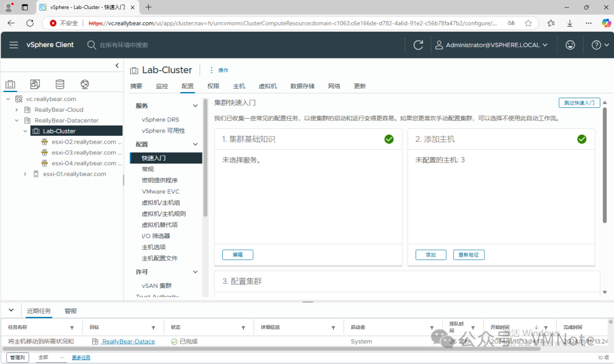Switch to Networking inventory view
Image resolution: width=614 pixels, height=364 pixels.
click(x=85, y=84)
